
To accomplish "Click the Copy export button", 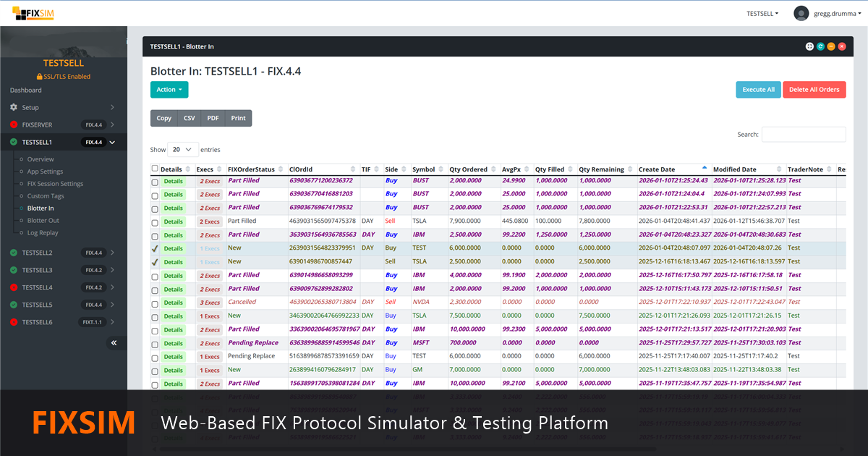I will pos(164,118).
